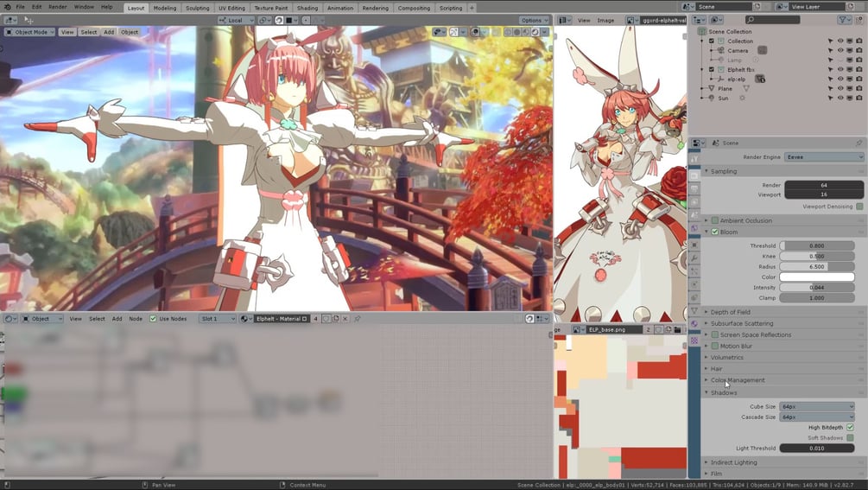Open the node editor type icon menu
This screenshot has height=490, width=868.
10,319
